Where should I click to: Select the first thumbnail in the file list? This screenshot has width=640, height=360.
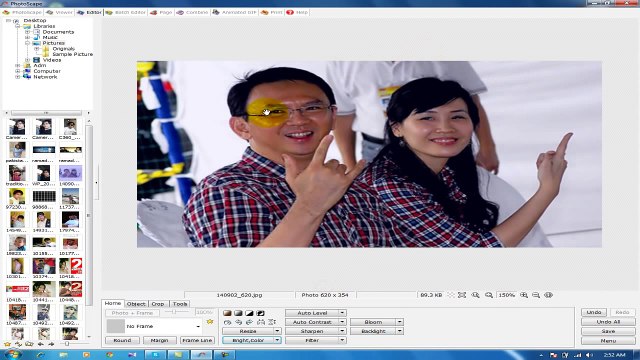[x=17, y=127]
